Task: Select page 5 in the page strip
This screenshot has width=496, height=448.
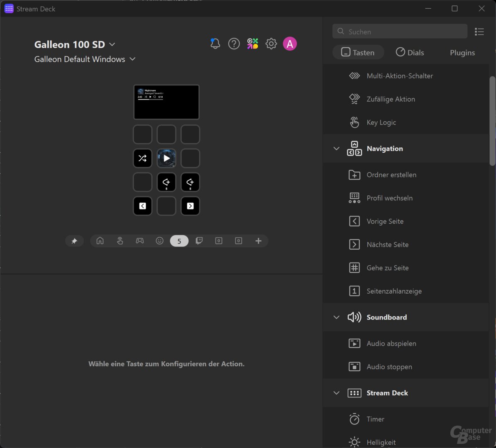Action: click(179, 241)
